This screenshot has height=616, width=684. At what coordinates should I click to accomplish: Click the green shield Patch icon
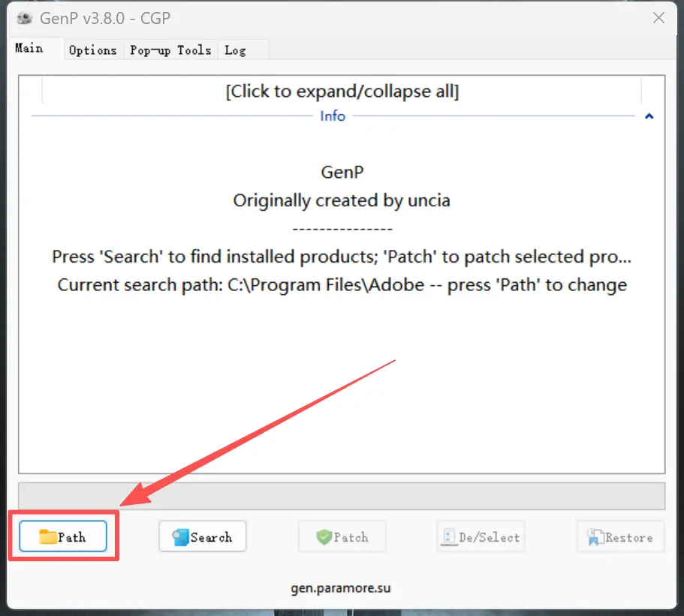tap(324, 537)
